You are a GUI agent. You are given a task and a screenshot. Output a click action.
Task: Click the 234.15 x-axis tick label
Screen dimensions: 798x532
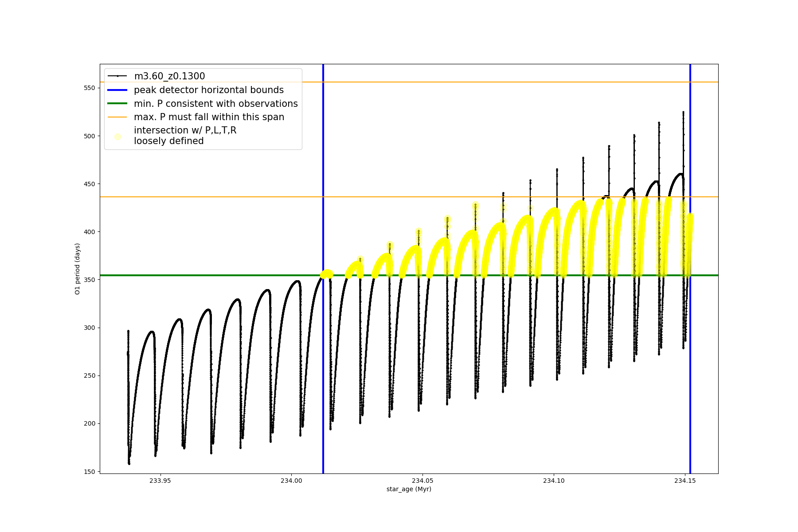(685, 481)
